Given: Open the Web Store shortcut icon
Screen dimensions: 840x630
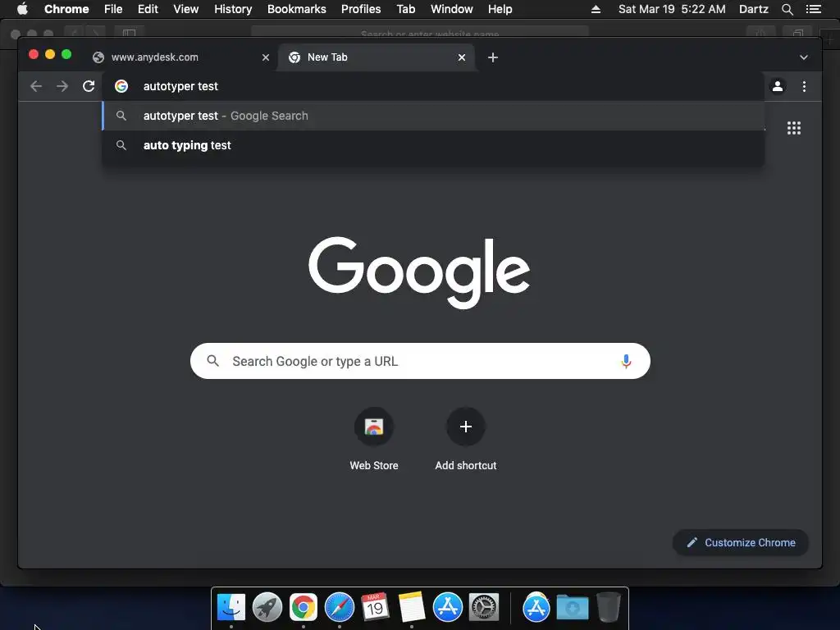Looking at the screenshot, I should (x=374, y=427).
